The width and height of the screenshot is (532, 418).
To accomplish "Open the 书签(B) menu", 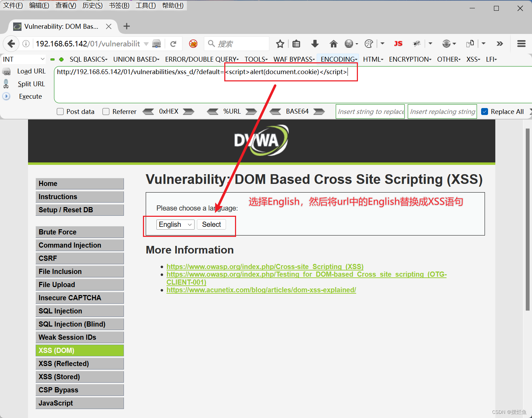I will click(x=119, y=6).
